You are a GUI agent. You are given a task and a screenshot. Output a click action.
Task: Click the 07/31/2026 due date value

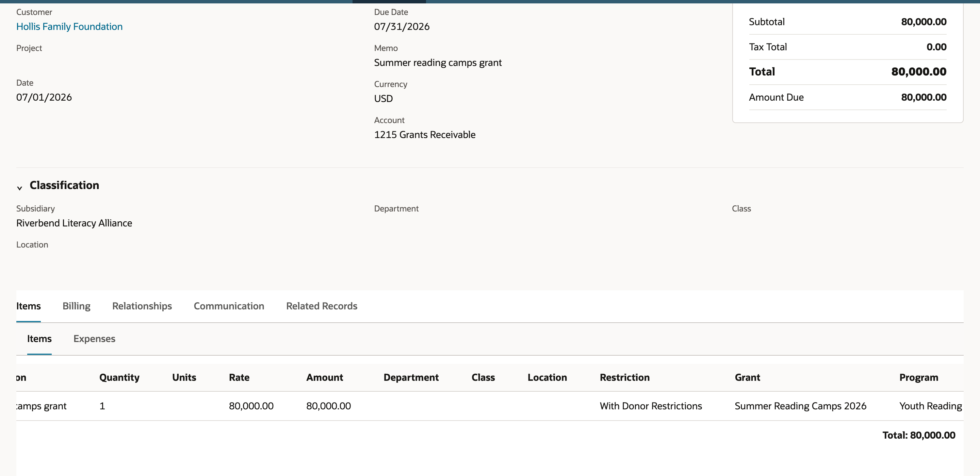[x=402, y=27]
